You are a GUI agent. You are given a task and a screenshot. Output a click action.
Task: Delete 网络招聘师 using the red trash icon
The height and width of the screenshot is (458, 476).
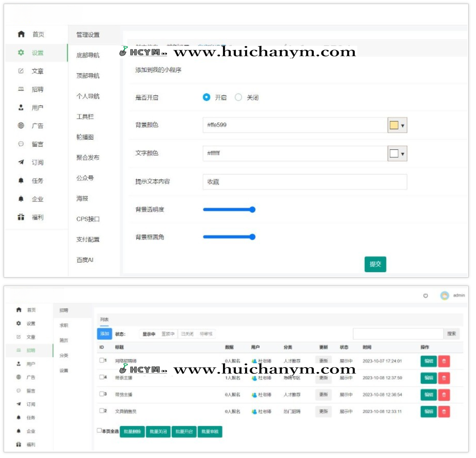(444, 361)
